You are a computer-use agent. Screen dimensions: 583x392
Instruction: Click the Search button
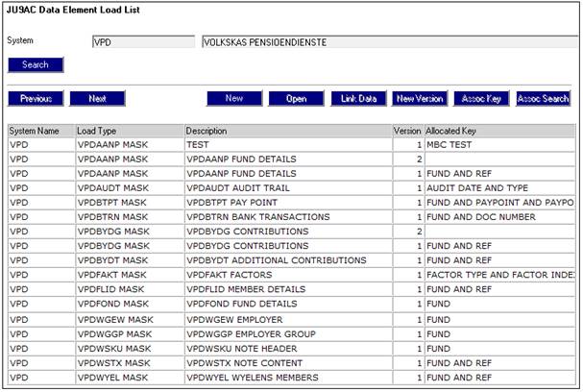36,64
